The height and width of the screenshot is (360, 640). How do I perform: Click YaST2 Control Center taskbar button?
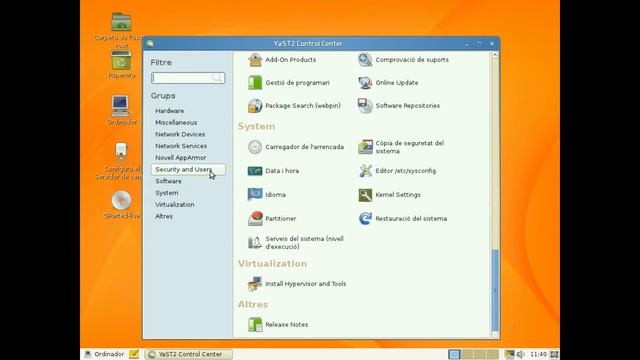click(x=189, y=354)
